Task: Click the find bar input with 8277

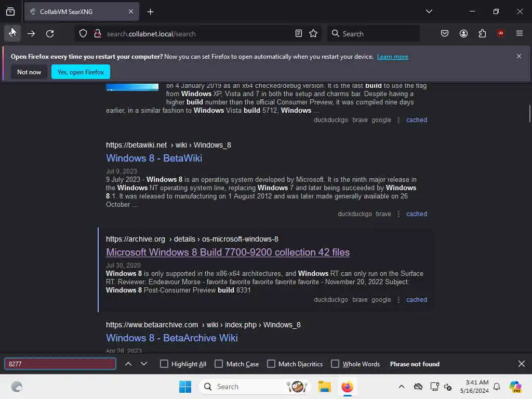Action: 60,364
